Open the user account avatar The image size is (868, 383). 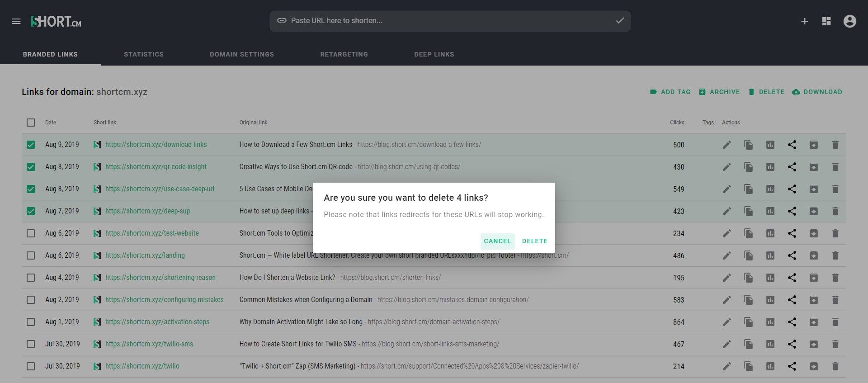[x=850, y=21]
